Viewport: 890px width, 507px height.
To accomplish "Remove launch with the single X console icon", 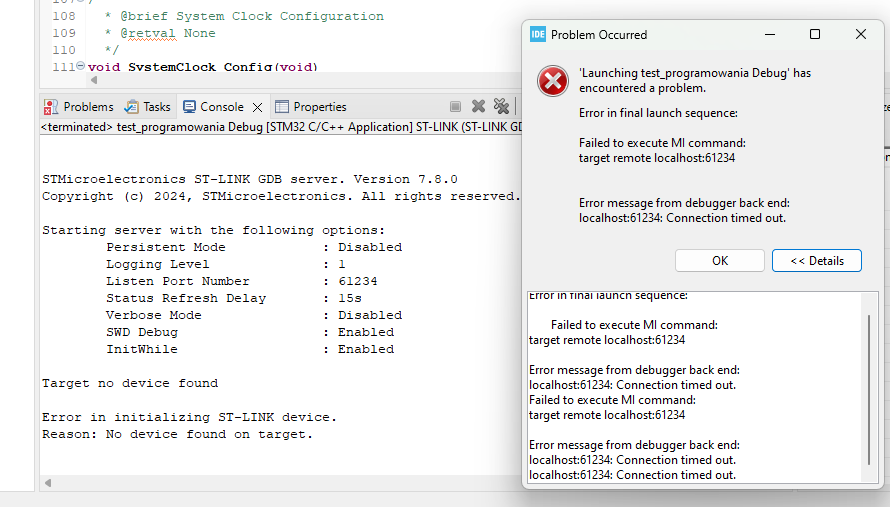I will click(x=478, y=106).
